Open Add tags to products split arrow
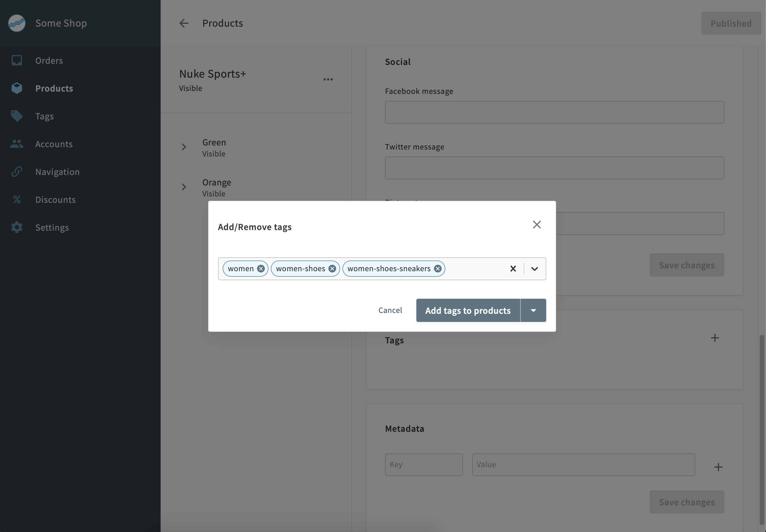Viewport: 766px width, 532px height. click(533, 310)
